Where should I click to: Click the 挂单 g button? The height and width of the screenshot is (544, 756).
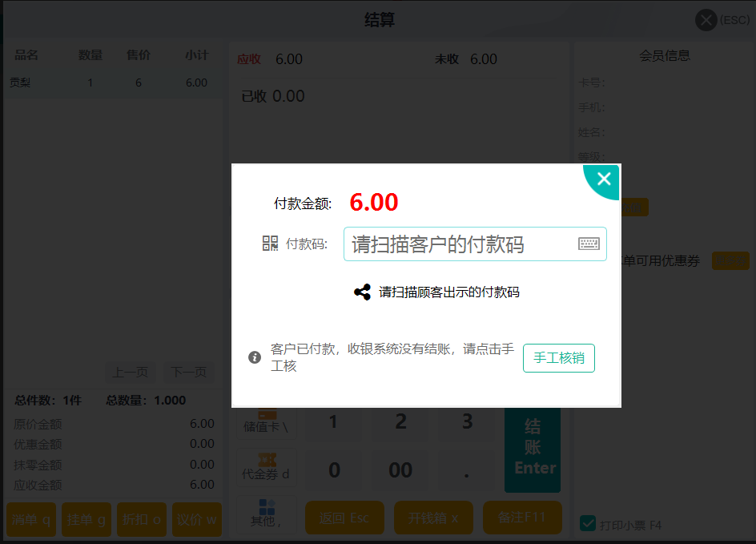coord(86,519)
